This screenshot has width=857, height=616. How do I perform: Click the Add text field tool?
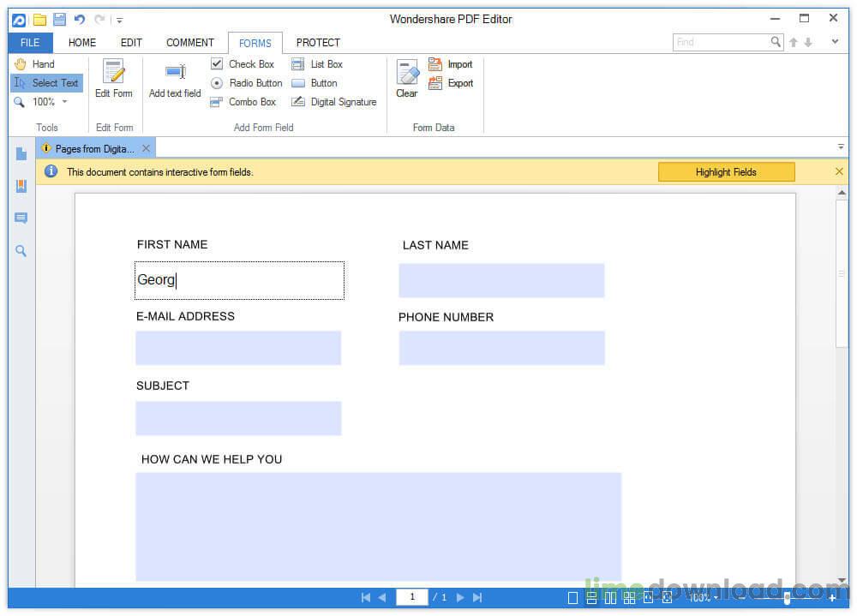tap(174, 78)
